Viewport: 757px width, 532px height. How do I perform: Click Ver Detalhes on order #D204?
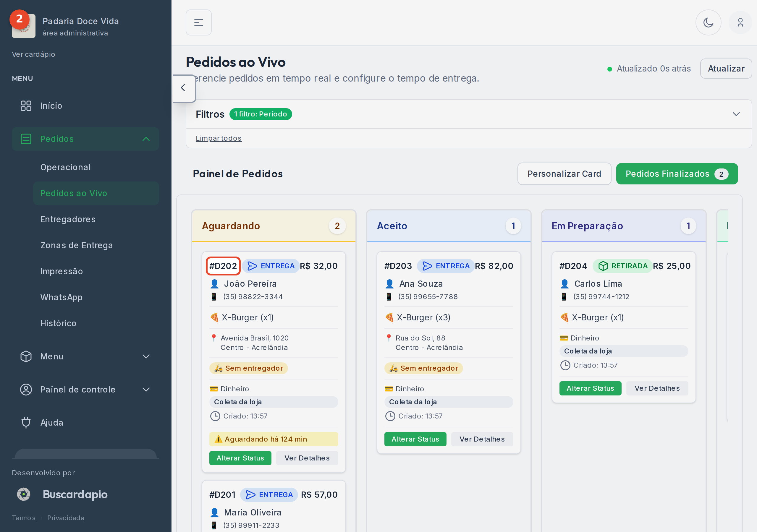[x=657, y=388]
